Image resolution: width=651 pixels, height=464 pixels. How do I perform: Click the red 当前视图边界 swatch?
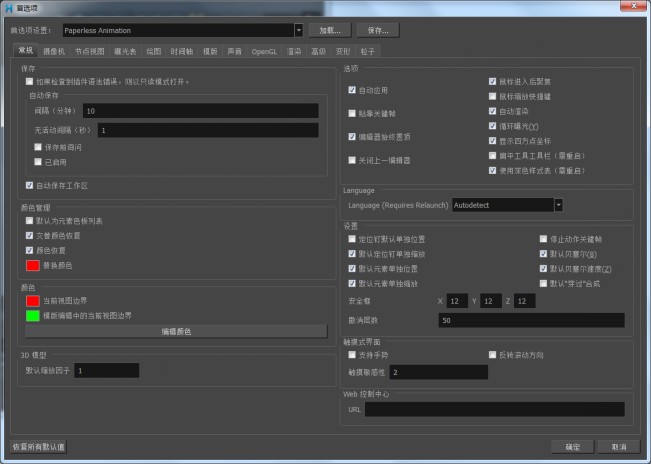point(33,300)
